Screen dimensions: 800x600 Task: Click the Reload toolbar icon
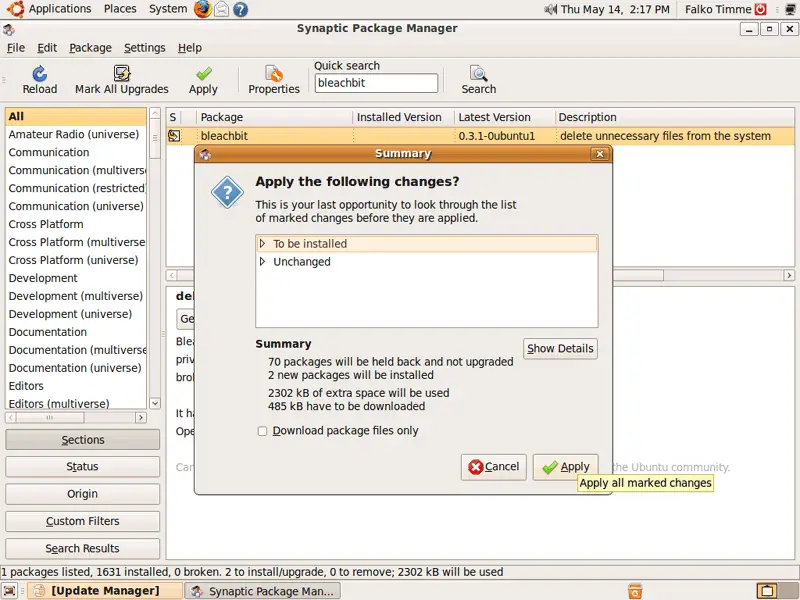pos(40,74)
